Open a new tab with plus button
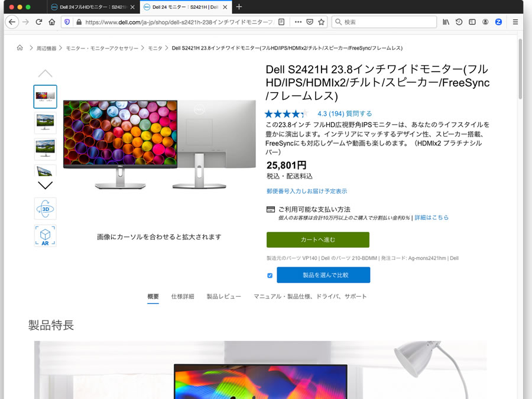Screen dimensions: 532x399 pos(239,7)
